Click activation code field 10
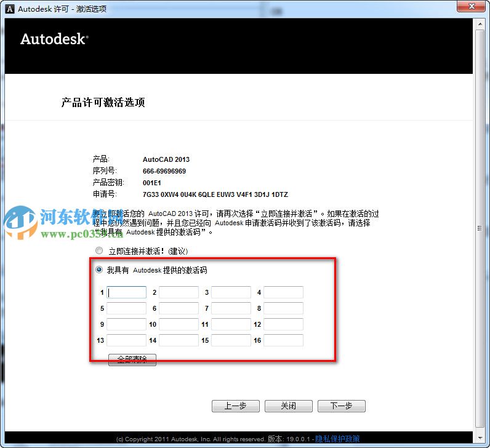The image size is (490, 448). pyautogui.click(x=179, y=324)
